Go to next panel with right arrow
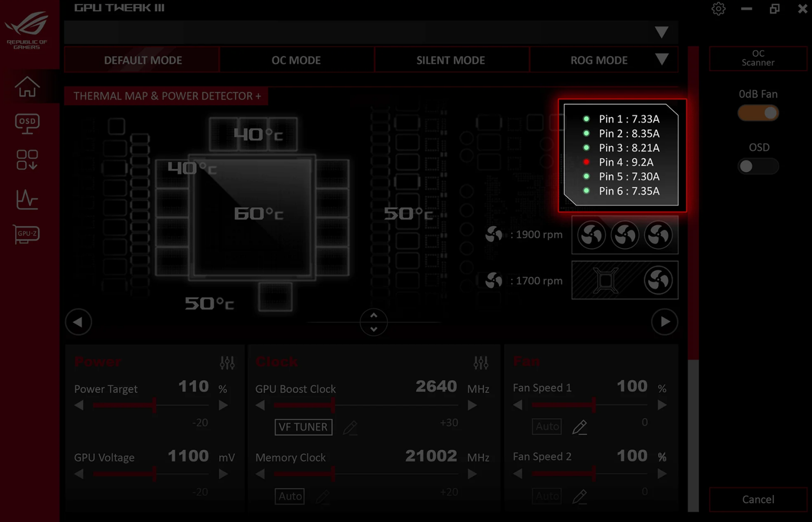The image size is (812, 522). click(665, 322)
